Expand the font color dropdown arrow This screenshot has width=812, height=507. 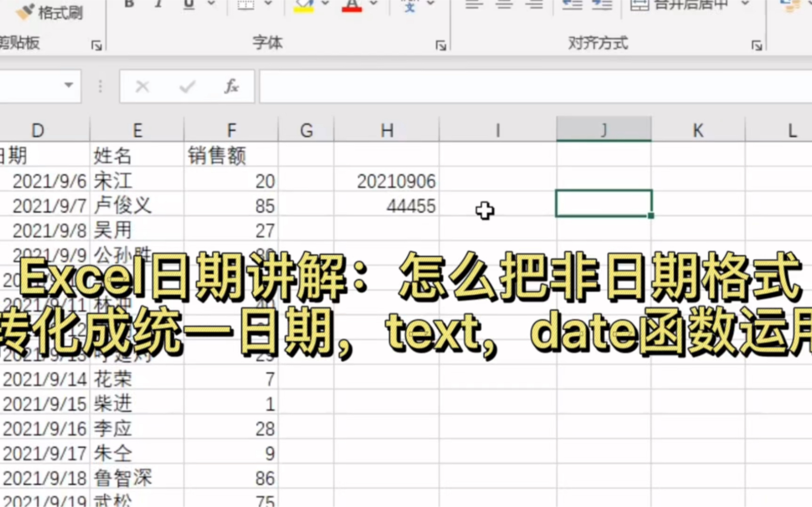374,4
